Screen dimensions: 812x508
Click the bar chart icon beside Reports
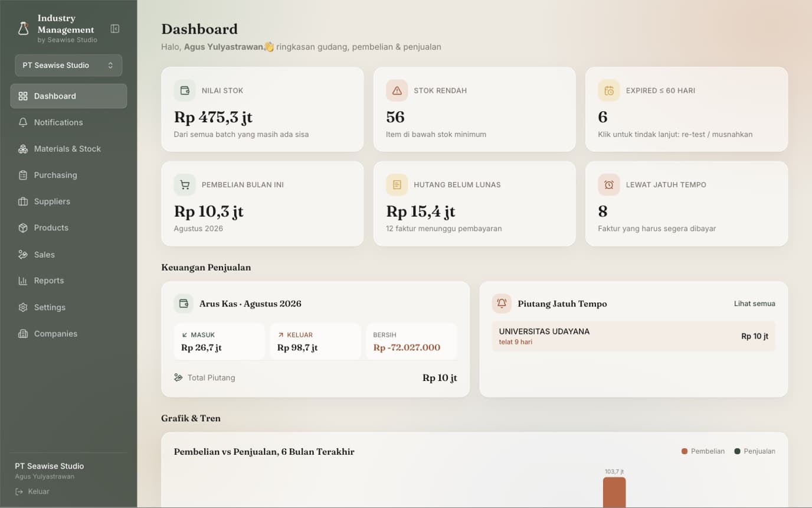tap(23, 281)
